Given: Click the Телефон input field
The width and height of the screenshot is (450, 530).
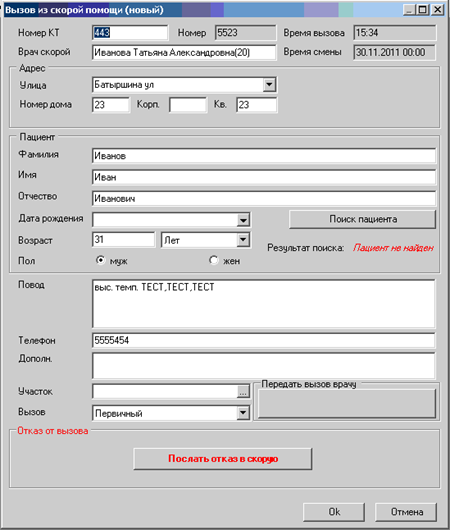Looking at the screenshot, I should pos(263,340).
